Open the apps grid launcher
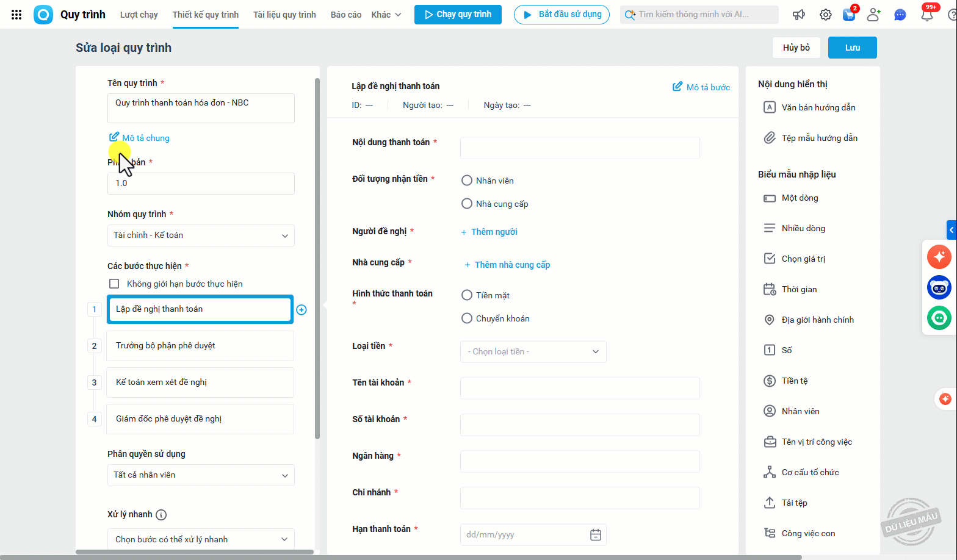 pos(16,15)
